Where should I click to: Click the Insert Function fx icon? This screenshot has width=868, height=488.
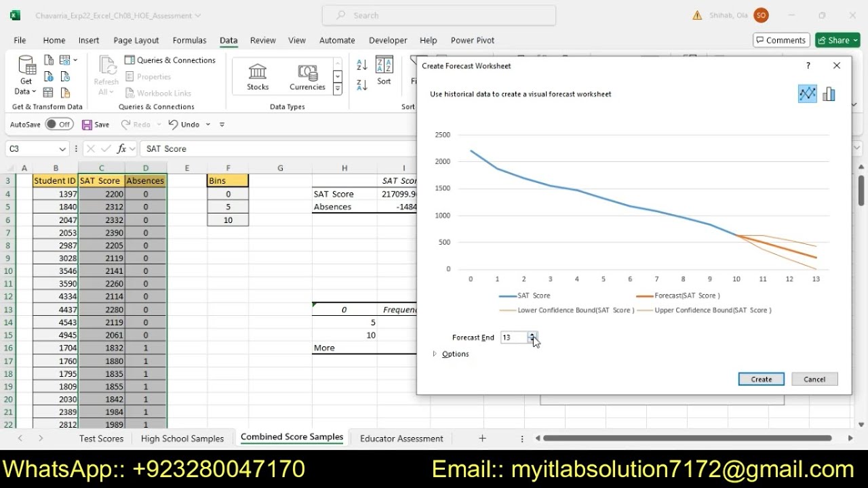(x=122, y=148)
